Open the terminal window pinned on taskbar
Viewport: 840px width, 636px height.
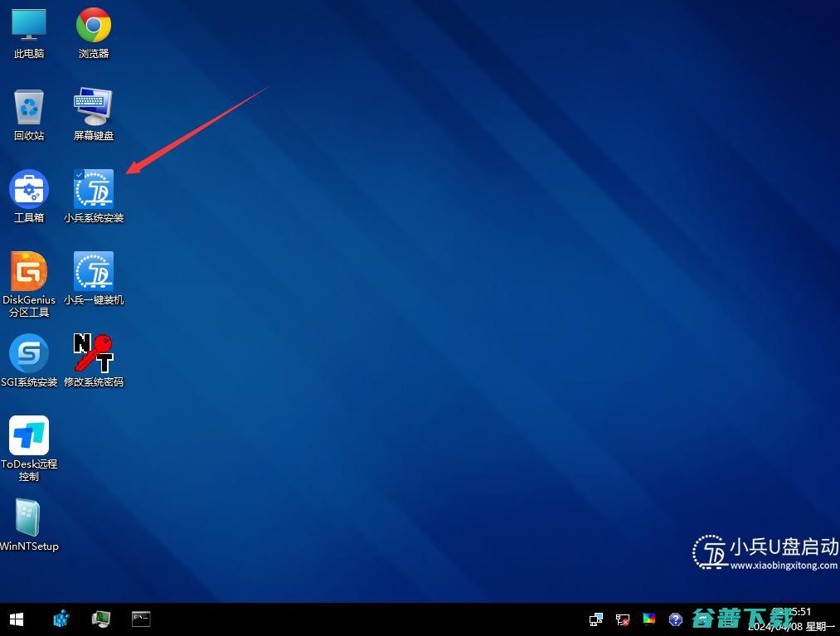tap(140, 619)
